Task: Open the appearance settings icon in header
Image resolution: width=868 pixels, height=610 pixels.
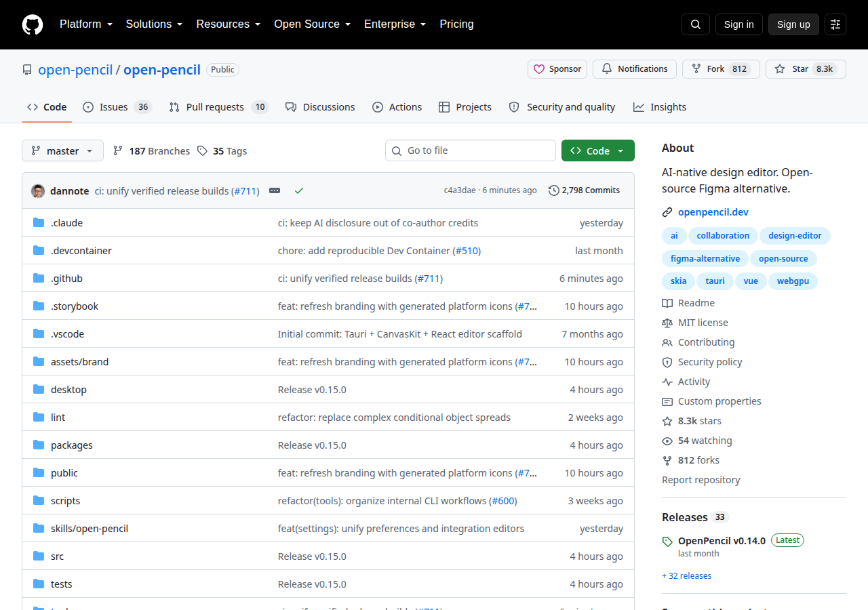Action: (835, 24)
